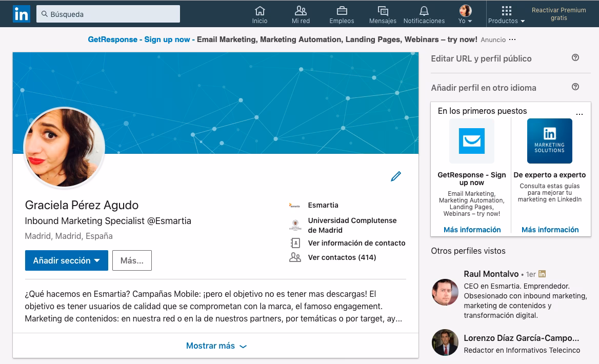
Task: Expand the Añadir sección dropdown
Action: pyautogui.click(x=66, y=260)
